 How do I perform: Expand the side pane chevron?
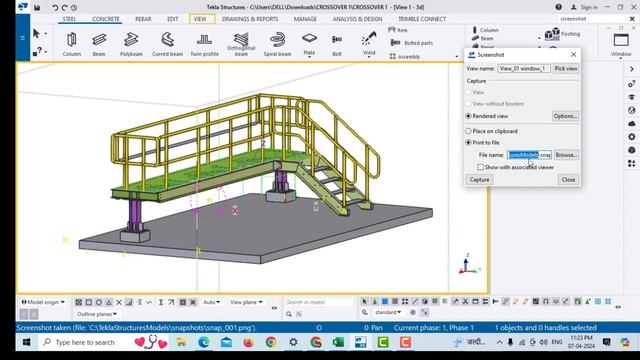(x=631, y=69)
